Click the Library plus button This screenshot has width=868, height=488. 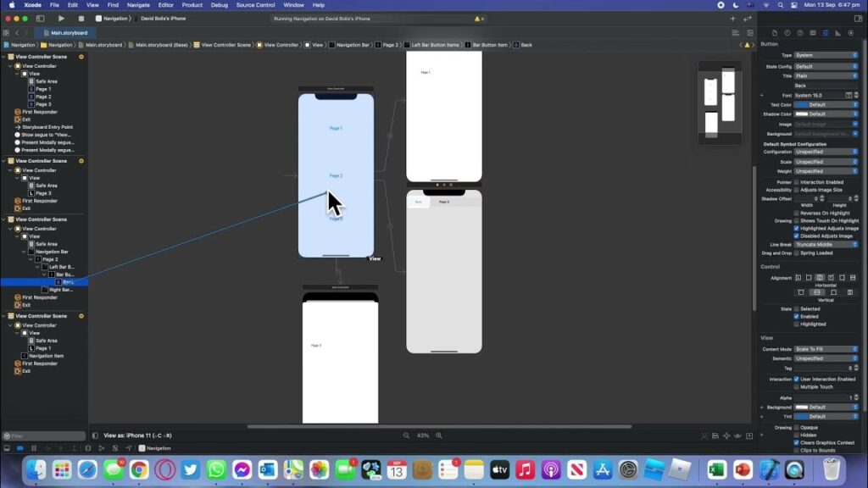732,18
